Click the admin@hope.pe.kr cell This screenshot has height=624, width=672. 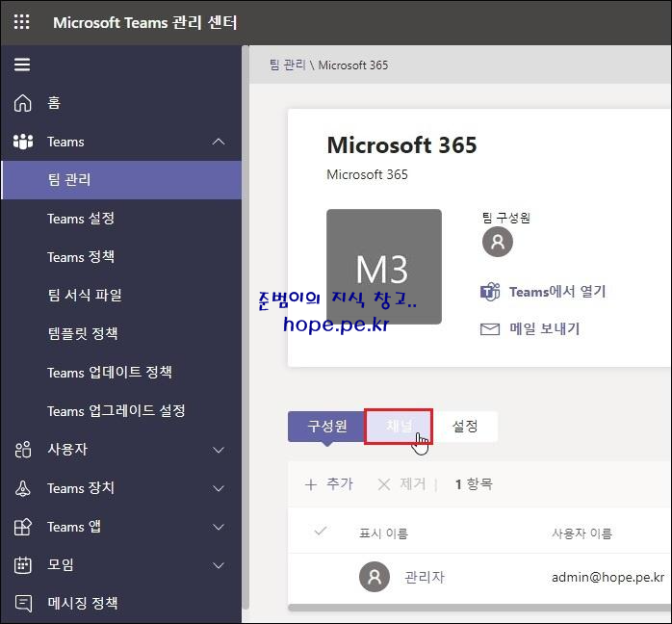point(608,577)
